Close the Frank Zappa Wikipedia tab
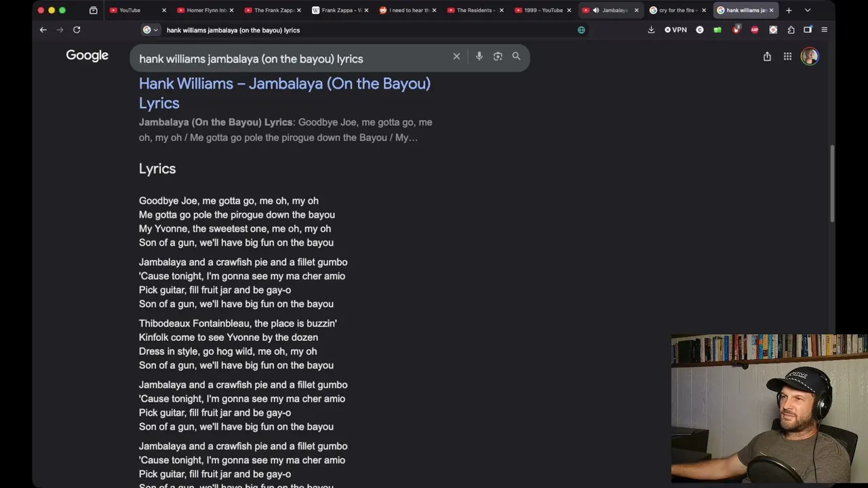The height and width of the screenshot is (488, 868). point(366,10)
